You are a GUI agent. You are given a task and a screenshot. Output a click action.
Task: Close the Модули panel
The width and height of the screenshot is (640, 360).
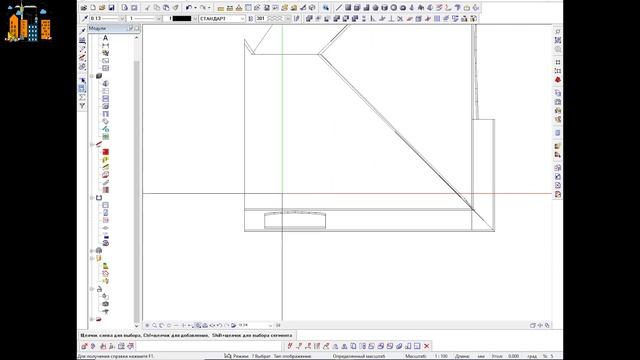137,28
